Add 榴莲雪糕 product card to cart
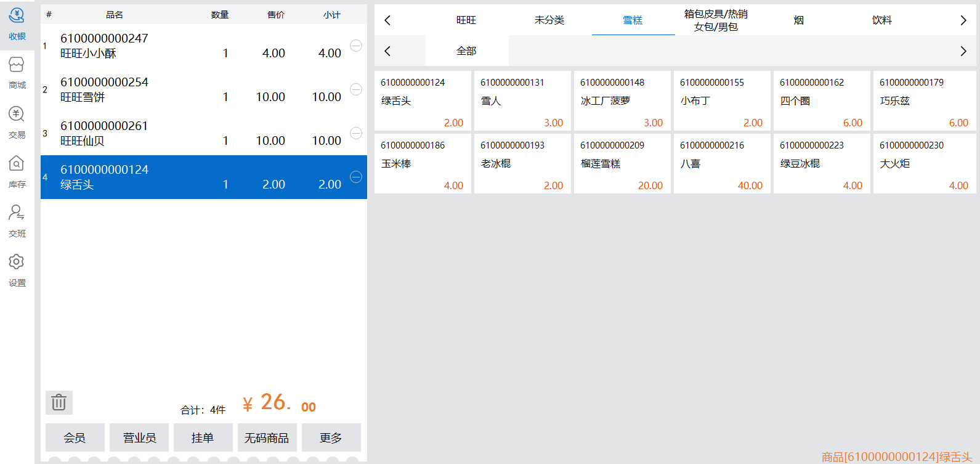The width and height of the screenshot is (980, 464). pos(622,164)
